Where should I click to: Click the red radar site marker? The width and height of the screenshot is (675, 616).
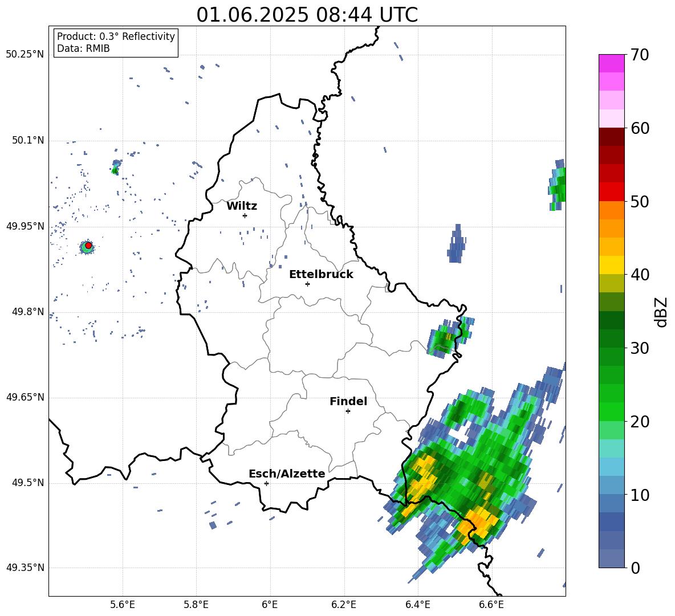coord(88,246)
